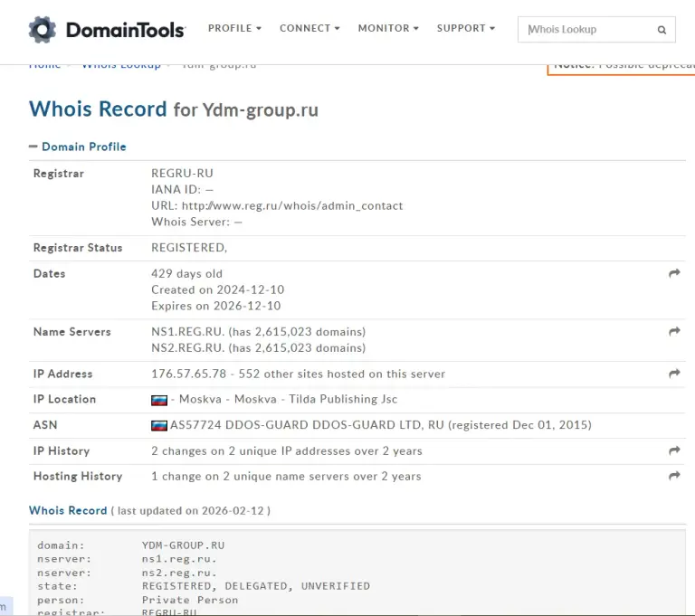Open the CONNECT dropdown menu
Viewport: 695px width, 616px height.
tap(309, 28)
